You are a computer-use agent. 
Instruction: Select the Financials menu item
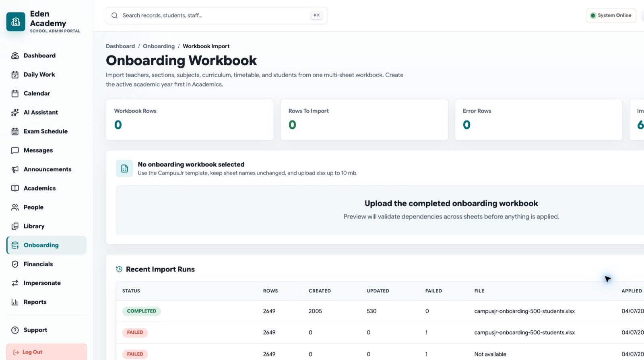click(46, 264)
